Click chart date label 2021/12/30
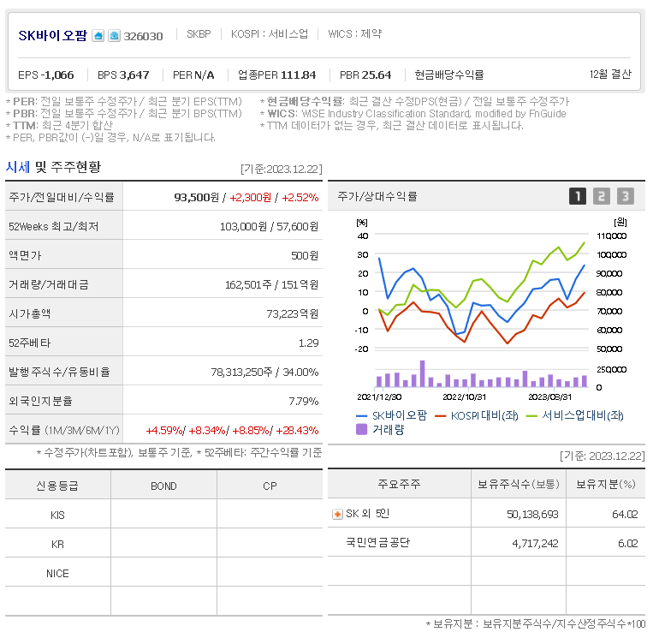 point(379,397)
